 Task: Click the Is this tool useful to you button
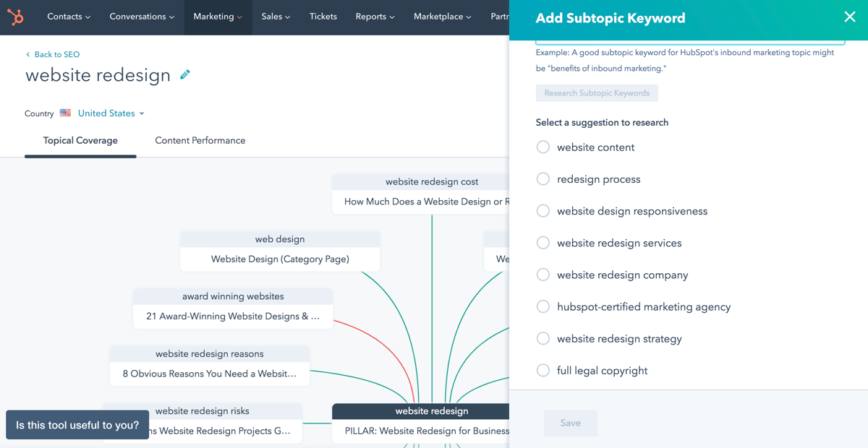[77, 426]
